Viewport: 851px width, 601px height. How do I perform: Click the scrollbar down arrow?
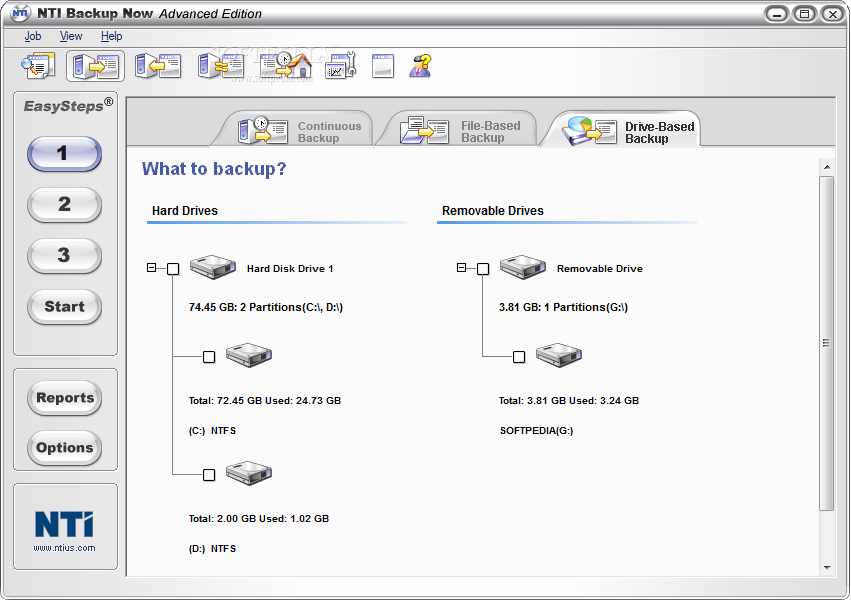coord(827,568)
